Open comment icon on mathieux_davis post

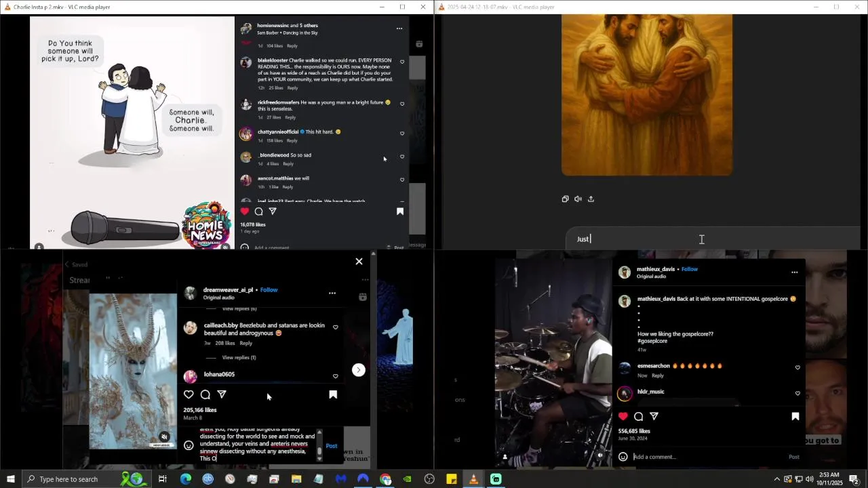pyautogui.click(x=639, y=416)
